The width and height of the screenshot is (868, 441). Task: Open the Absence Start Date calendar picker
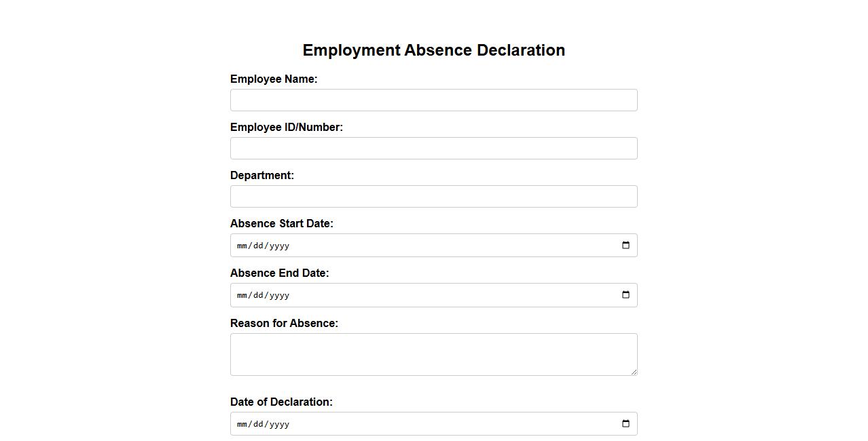[x=626, y=246]
